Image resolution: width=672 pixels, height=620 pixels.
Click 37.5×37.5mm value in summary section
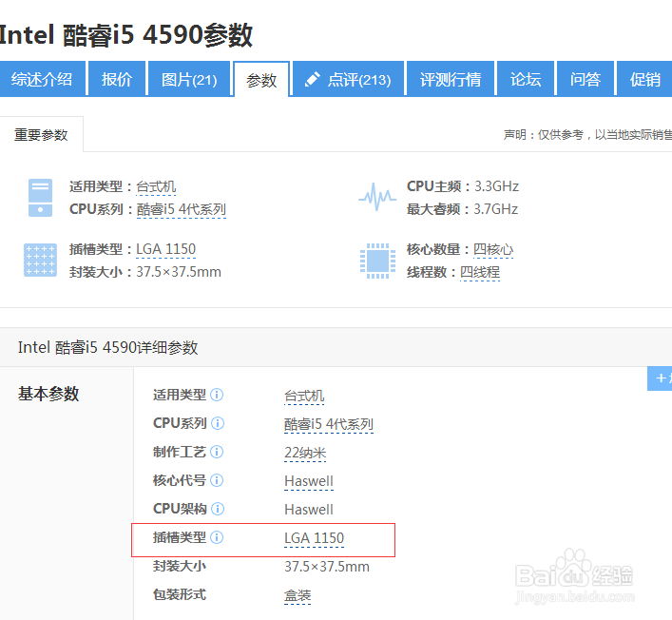179,272
